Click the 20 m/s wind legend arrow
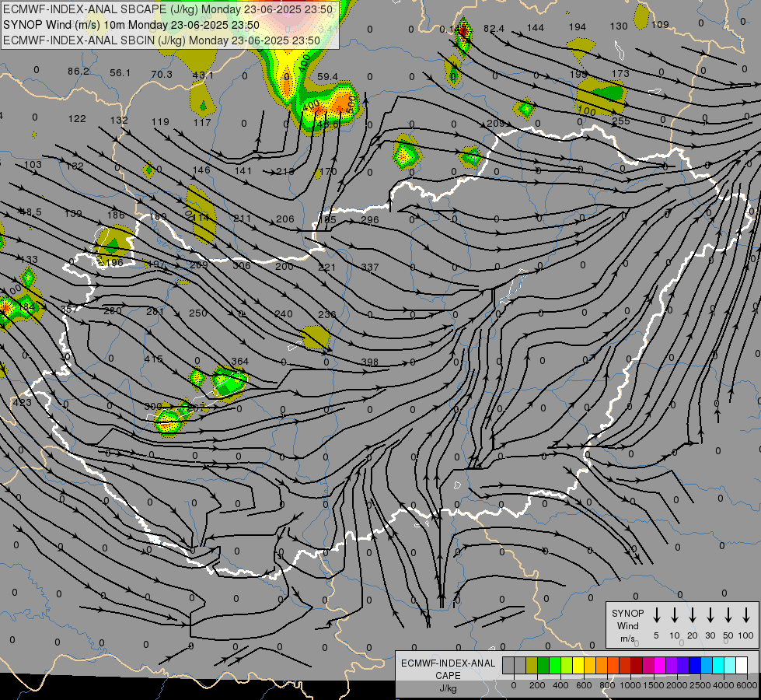This screenshot has width=761, height=700. (x=693, y=615)
